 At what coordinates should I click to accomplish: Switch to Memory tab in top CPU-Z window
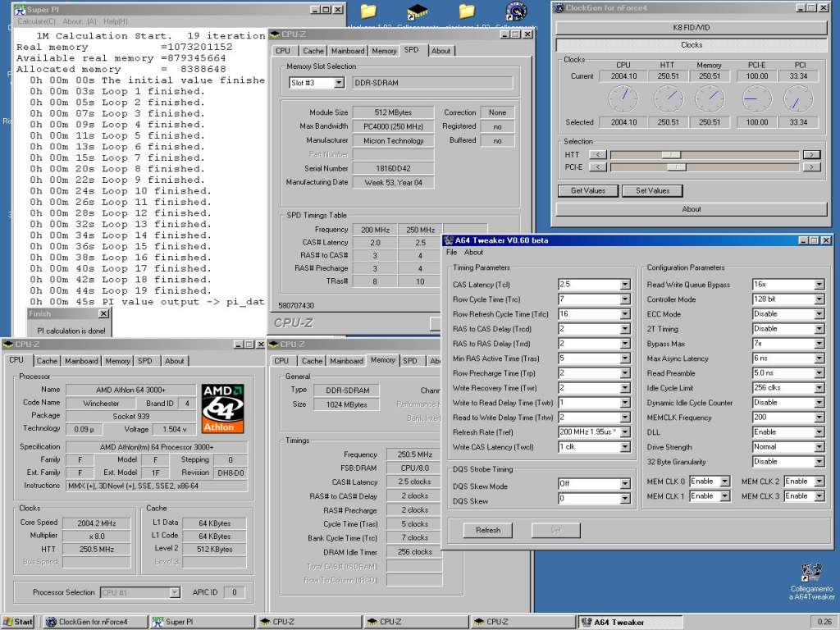click(x=384, y=51)
